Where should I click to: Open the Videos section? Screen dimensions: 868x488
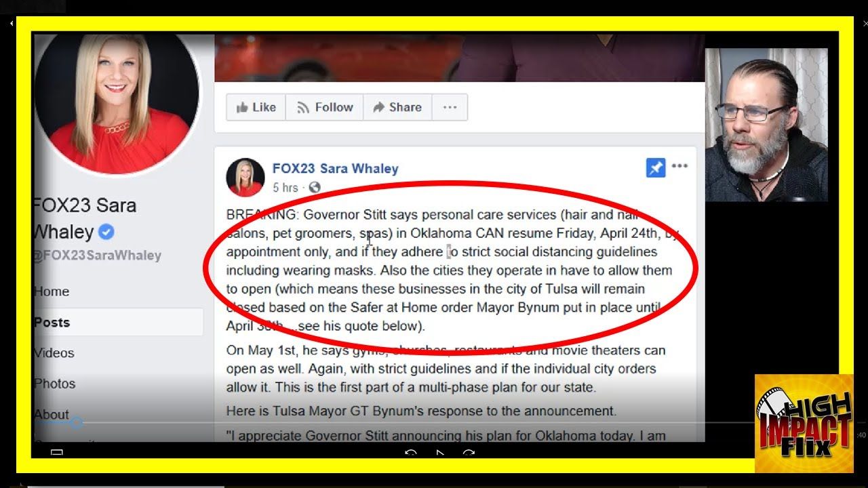tap(54, 353)
